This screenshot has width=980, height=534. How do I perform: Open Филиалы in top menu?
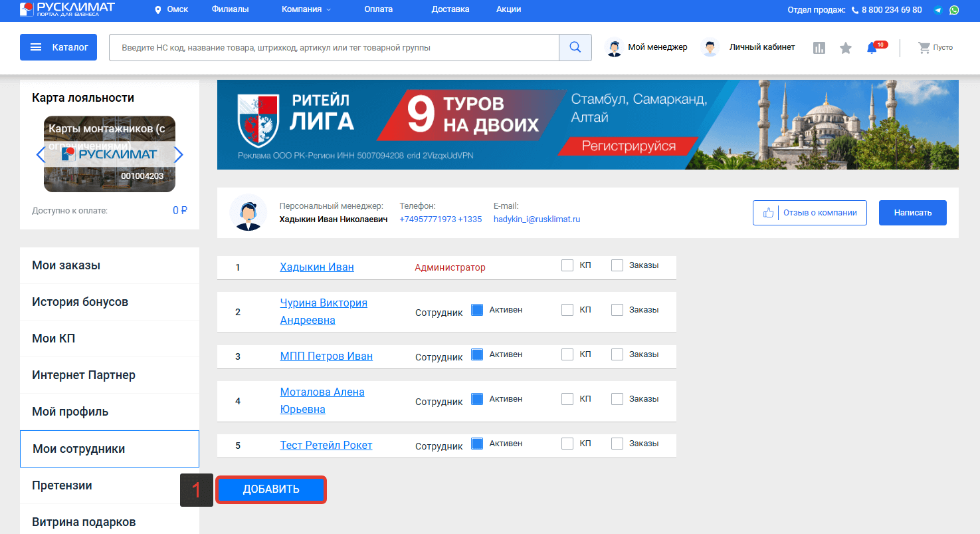(230, 9)
